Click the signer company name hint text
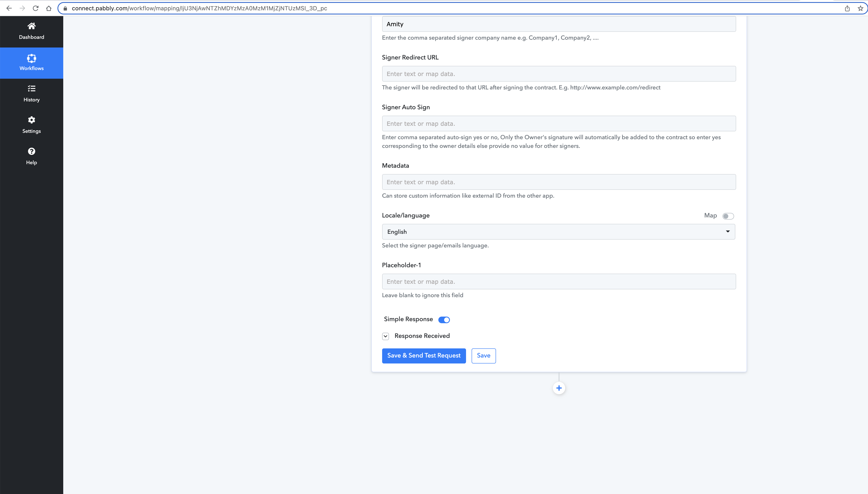The image size is (868, 494). [x=490, y=38]
